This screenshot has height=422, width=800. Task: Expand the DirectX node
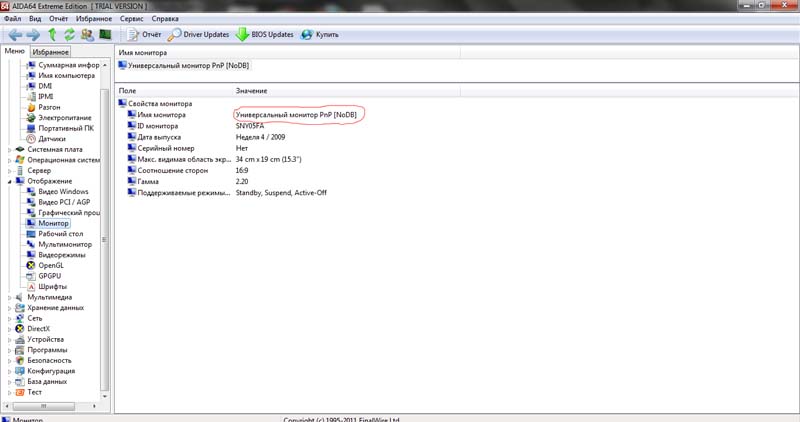point(9,329)
